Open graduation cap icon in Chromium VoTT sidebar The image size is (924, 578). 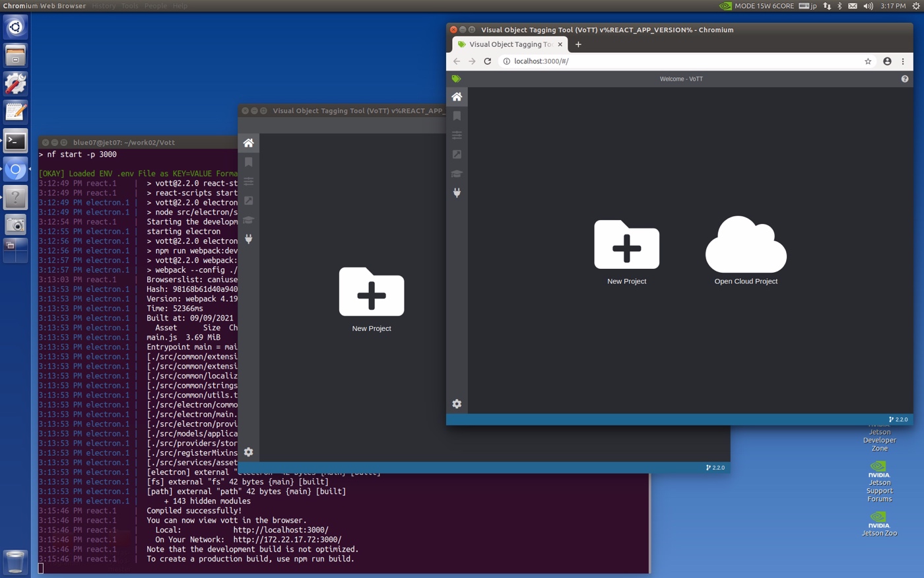click(457, 174)
